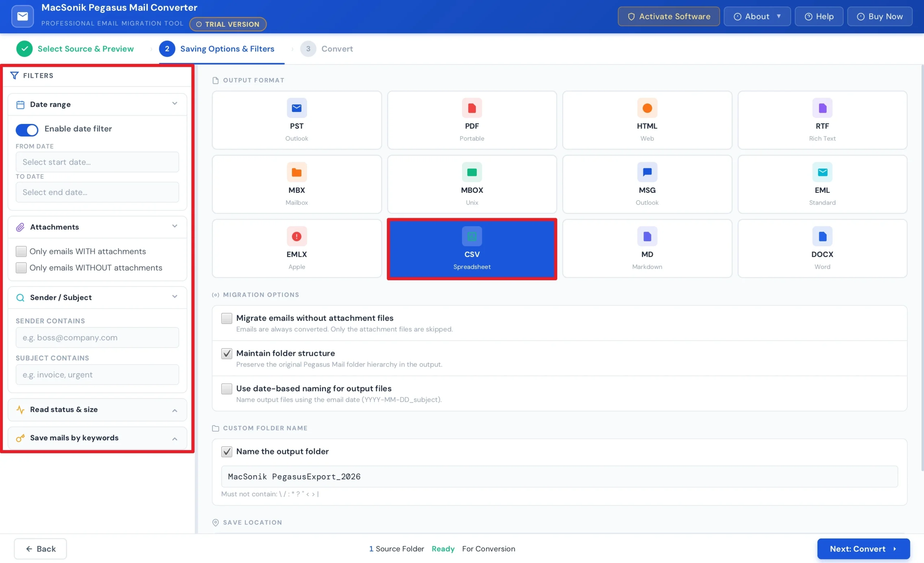Image resolution: width=924 pixels, height=563 pixels.
Task: Select the MBOX Unix format icon
Action: (x=472, y=172)
